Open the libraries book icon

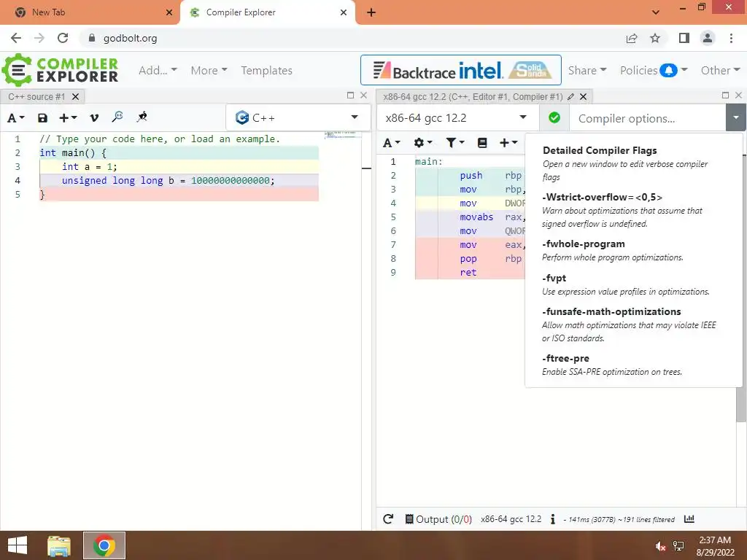click(x=482, y=142)
